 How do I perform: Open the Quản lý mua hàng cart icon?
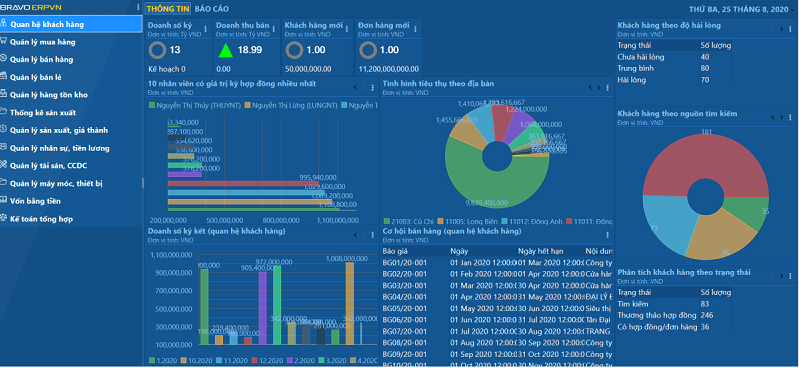(x=4, y=41)
